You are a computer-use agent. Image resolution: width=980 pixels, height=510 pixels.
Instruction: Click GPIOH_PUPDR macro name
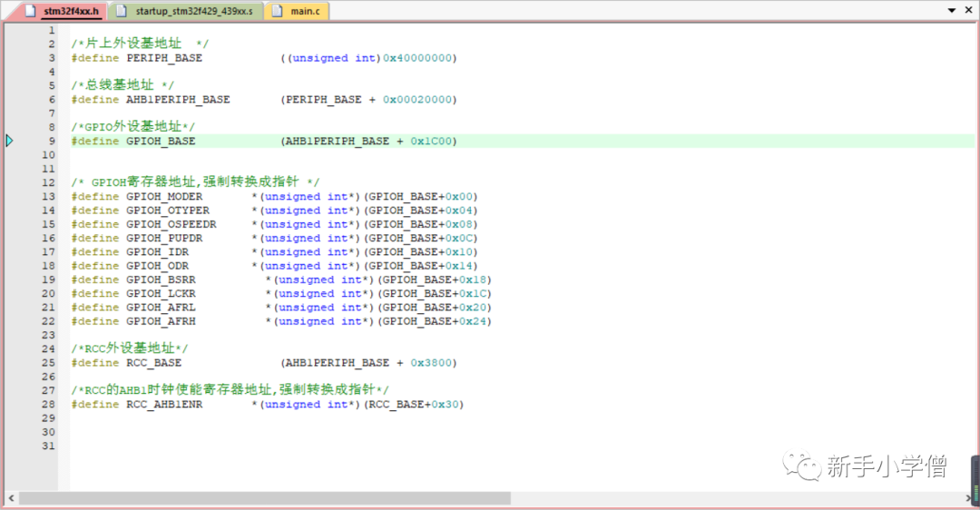coord(164,238)
